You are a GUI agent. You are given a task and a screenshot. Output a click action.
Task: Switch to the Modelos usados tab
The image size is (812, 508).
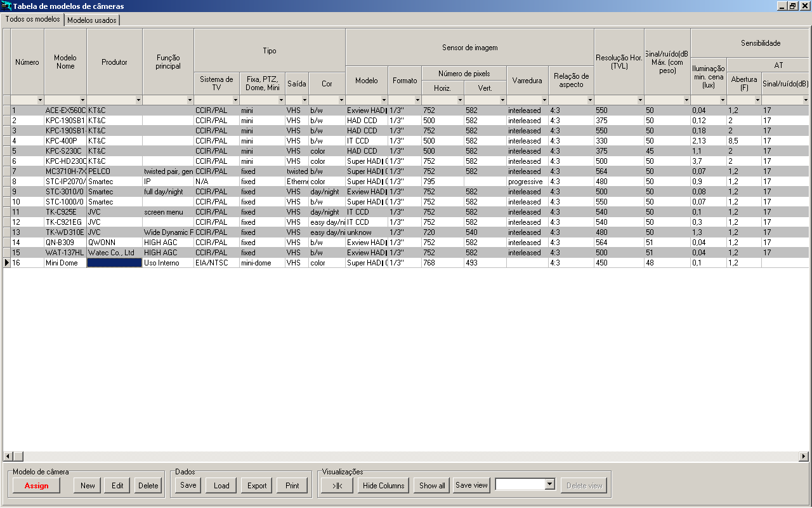click(x=92, y=20)
